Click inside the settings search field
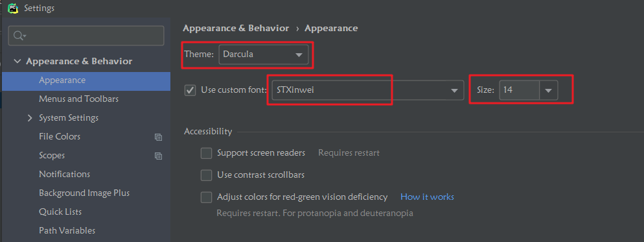644x242 pixels. click(x=86, y=36)
